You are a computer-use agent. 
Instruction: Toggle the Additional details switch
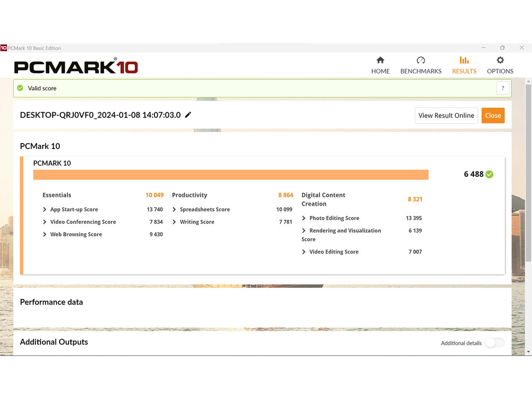[494, 343]
